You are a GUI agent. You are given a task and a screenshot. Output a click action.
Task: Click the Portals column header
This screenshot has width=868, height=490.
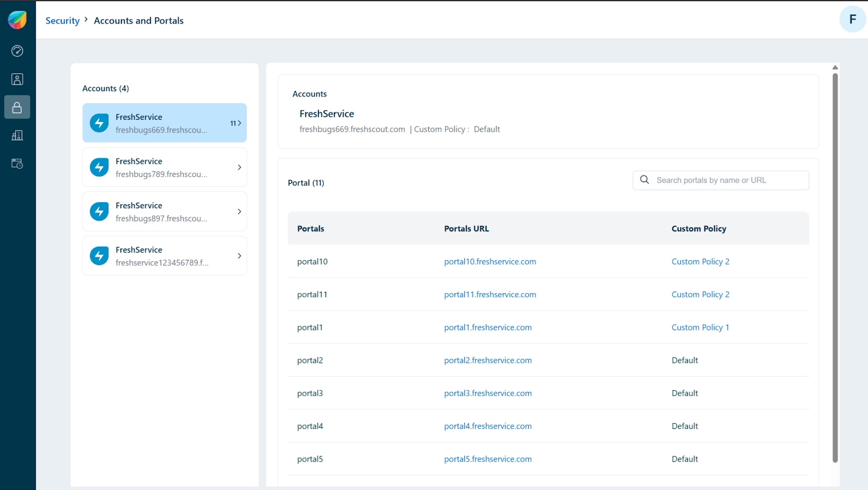[x=311, y=229]
